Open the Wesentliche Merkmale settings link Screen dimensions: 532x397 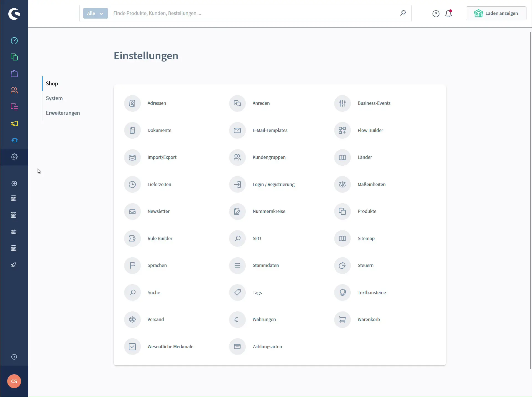click(x=170, y=347)
